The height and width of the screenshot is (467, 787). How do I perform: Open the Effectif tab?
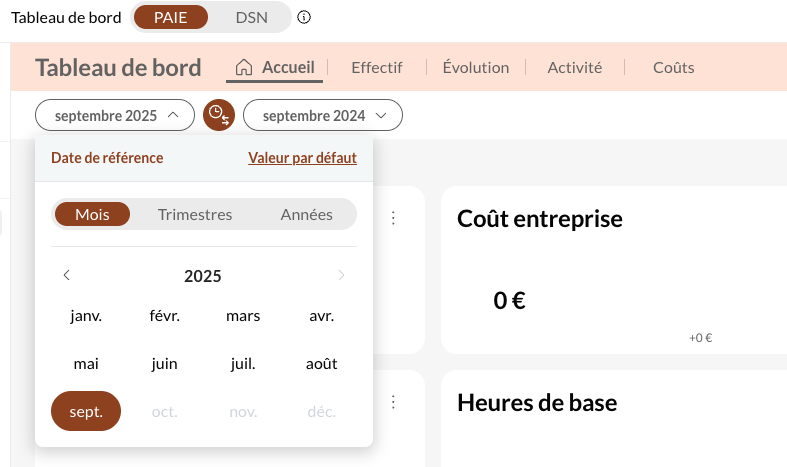(x=376, y=68)
